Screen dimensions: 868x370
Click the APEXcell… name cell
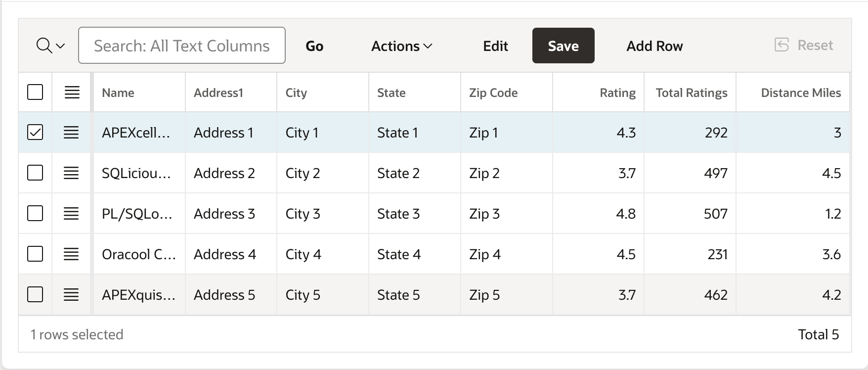[139, 133]
